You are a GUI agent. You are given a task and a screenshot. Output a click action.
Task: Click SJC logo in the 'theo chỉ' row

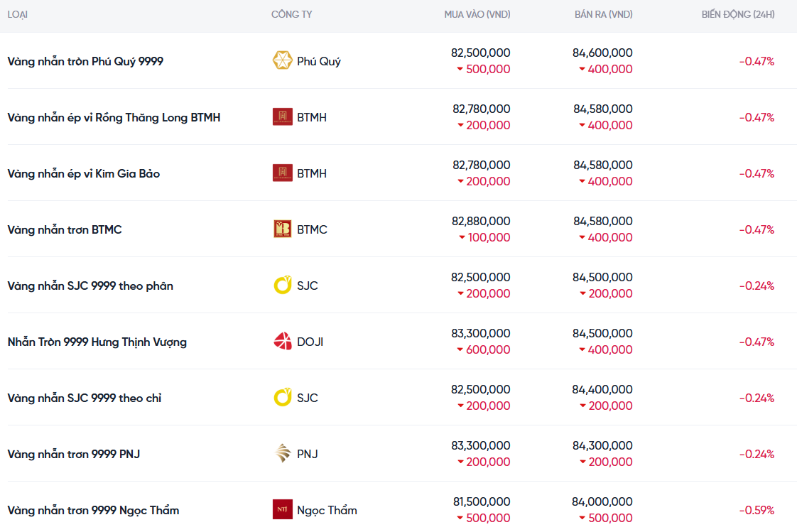[x=282, y=398]
